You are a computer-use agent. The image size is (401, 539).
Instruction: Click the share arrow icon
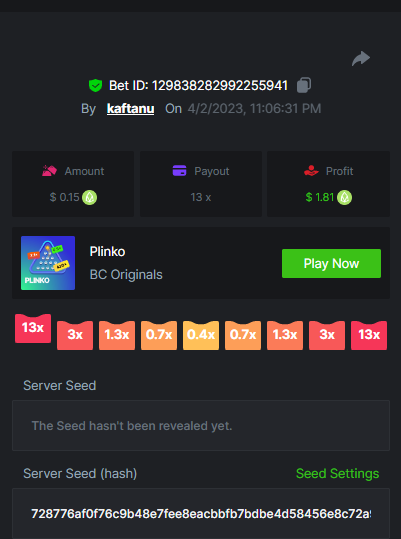361,58
